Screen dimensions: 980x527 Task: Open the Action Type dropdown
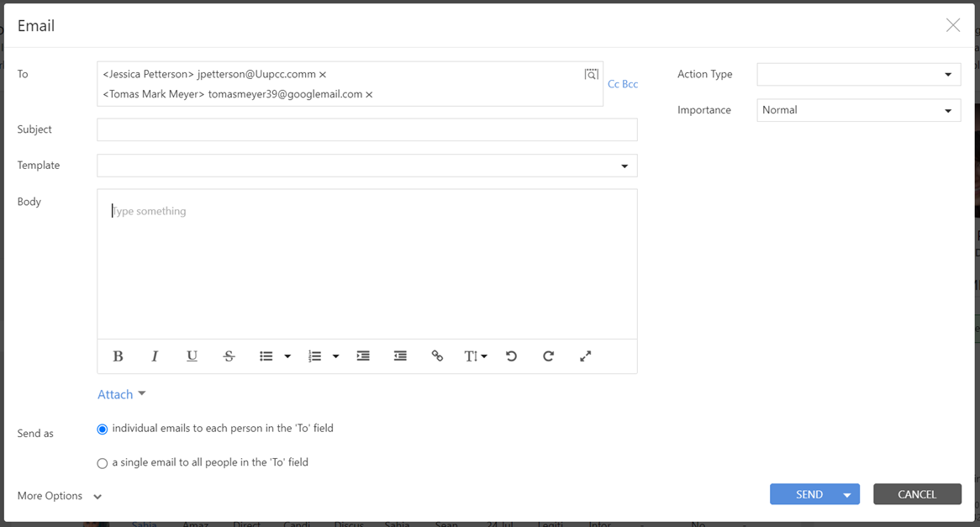859,75
